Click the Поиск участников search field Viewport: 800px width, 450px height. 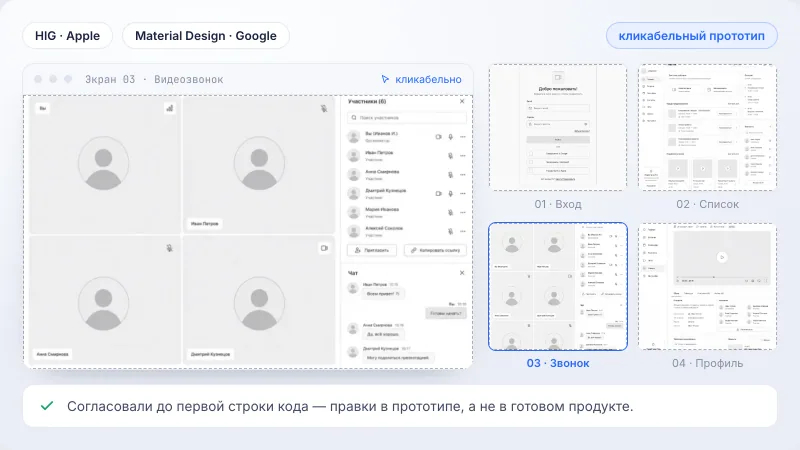point(407,118)
